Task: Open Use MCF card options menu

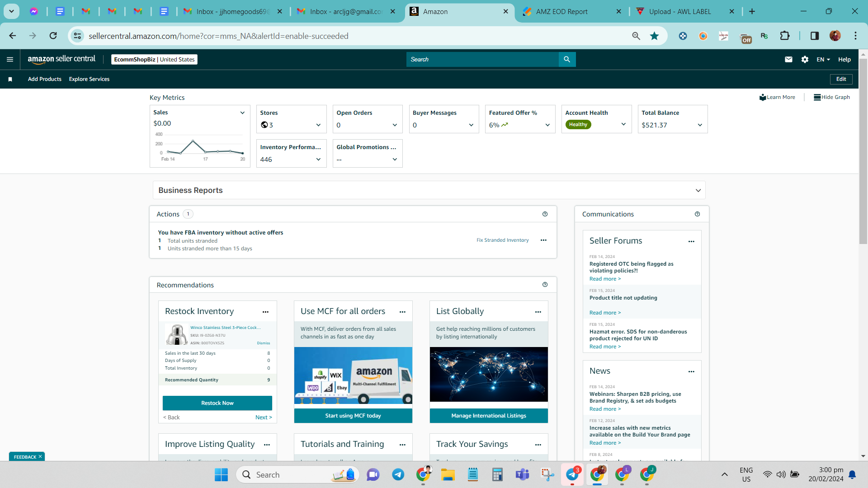Action: (402, 312)
